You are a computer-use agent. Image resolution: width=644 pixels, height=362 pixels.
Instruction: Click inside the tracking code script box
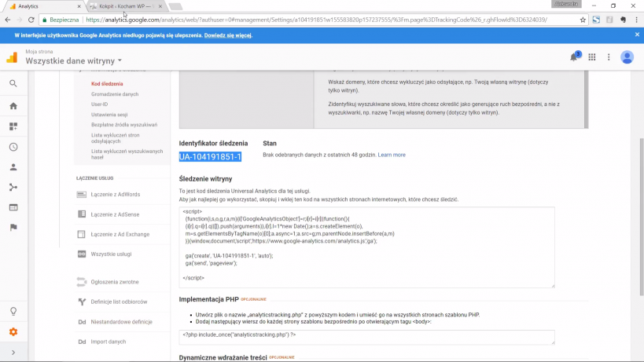coord(366,247)
